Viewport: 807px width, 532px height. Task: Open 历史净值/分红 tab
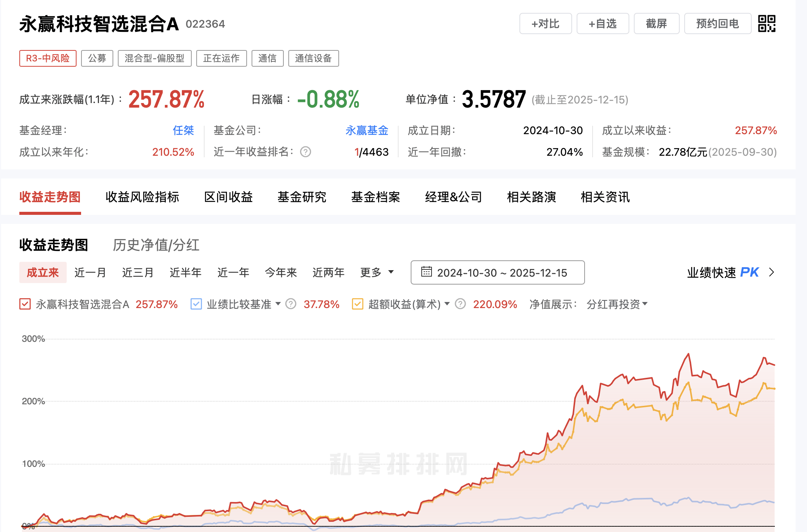(156, 245)
